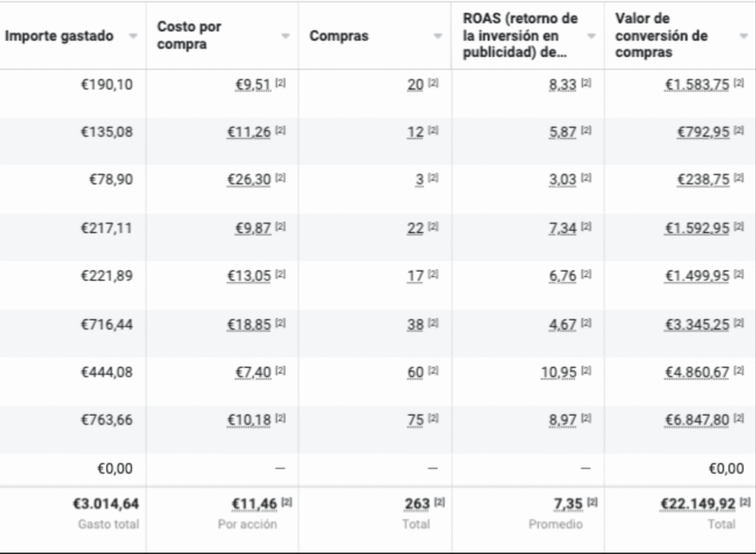Open the Compras column header dropdown arrow
The image size is (756, 554).
[x=438, y=36]
